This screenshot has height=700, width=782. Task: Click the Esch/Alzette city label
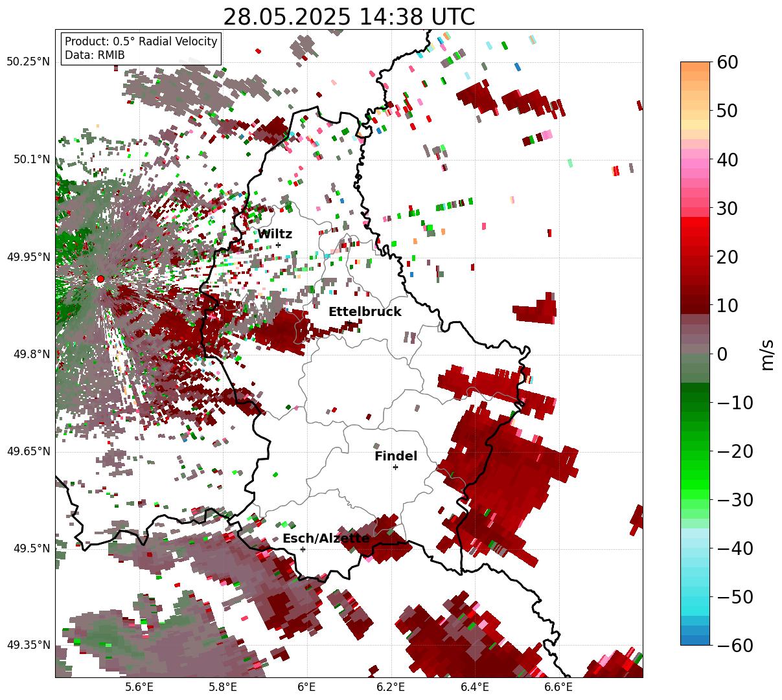point(326,538)
